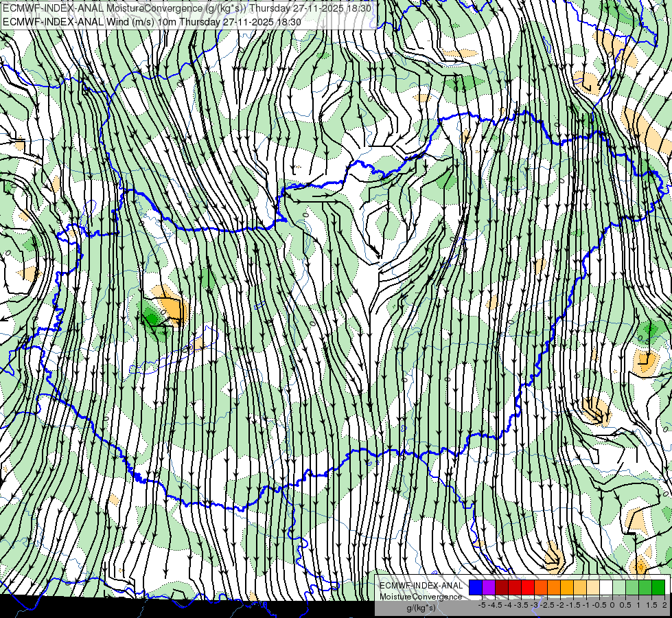Click the blue legend swatch below -5

tap(476, 587)
